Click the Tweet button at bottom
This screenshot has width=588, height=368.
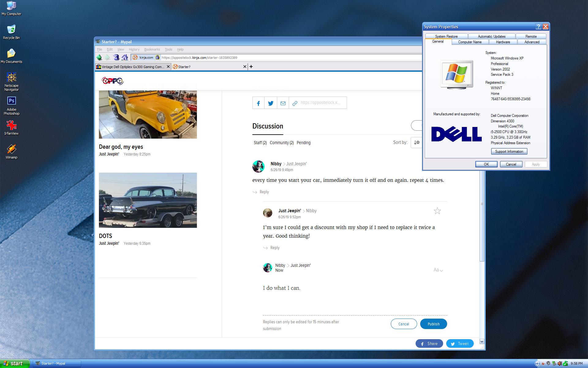tap(460, 343)
